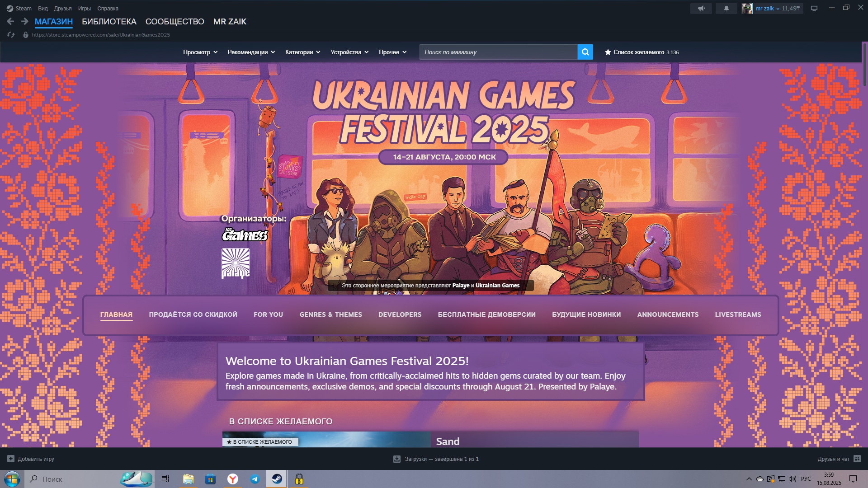Open the Telegram taskbar icon
The width and height of the screenshot is (868, 488).
tap(255, 479)
